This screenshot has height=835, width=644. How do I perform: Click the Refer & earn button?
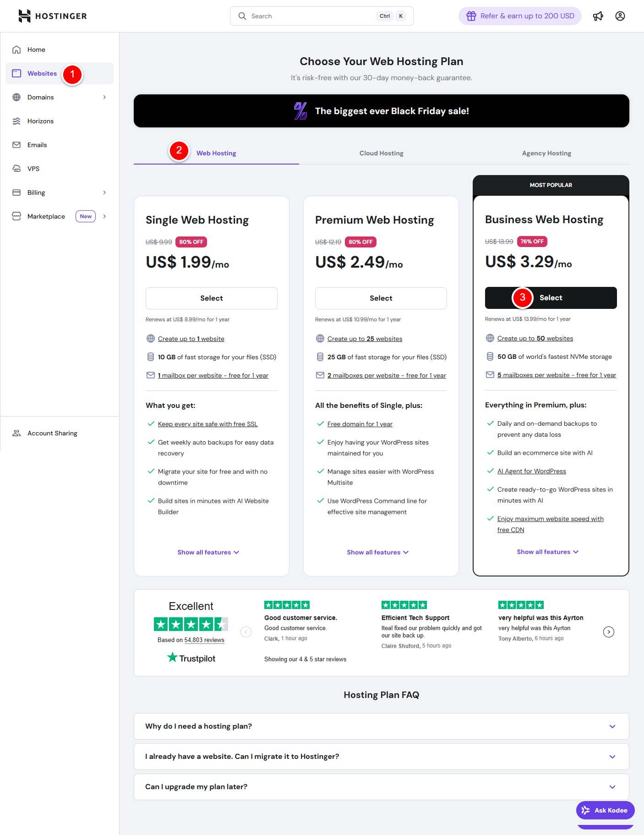tap(520, 16)
